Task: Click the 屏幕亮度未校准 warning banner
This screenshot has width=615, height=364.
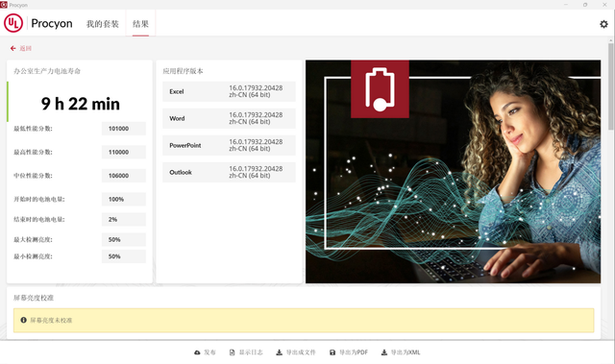Action: [304, 320]
